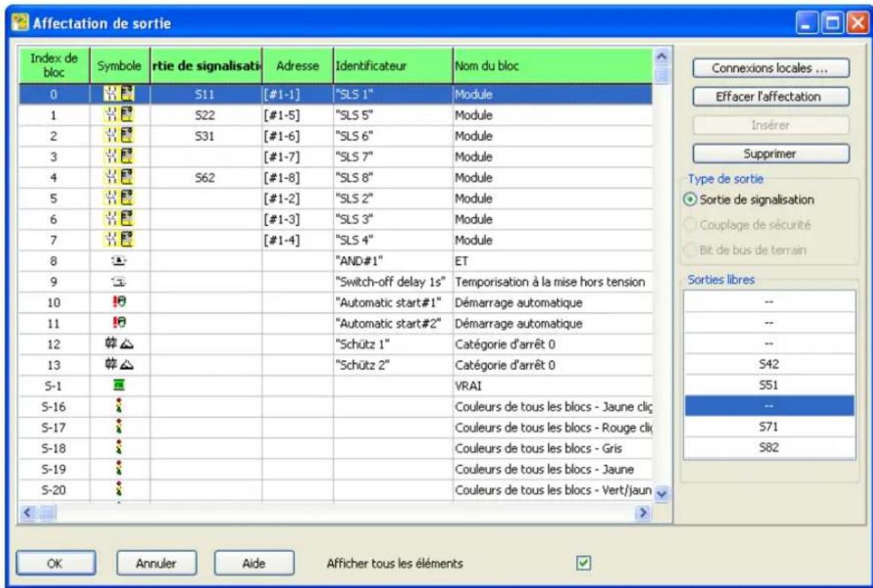Click the Adresse column header
The width and height of the screenshot is (873, 588).
coord(298,66)
